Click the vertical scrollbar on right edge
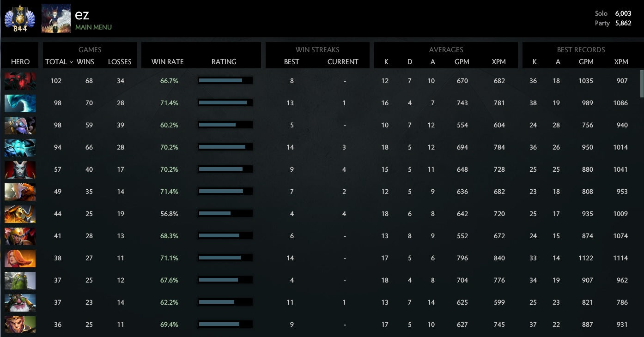The height and width of the screenshot is (337, 644). point(641,84)
